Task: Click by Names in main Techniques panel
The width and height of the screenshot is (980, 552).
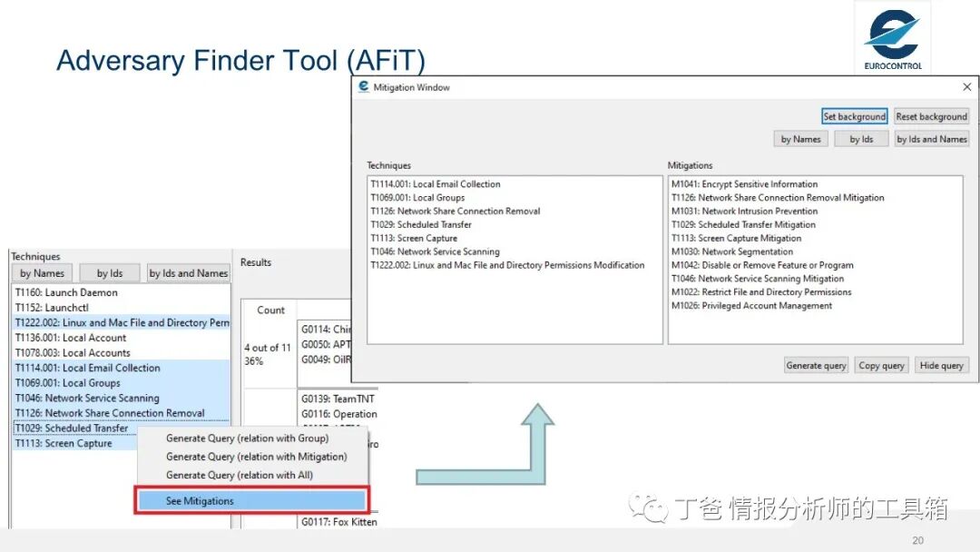Action: [x=42, y=273]
